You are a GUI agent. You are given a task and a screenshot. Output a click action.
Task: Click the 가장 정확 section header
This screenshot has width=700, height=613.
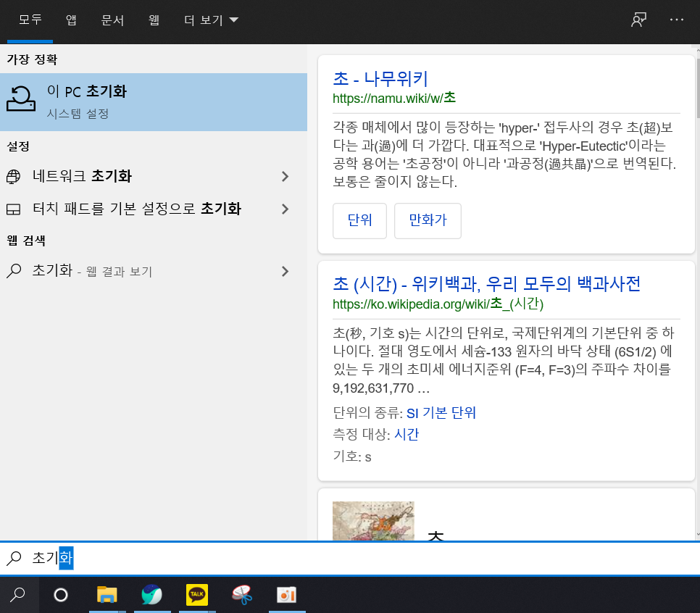pos(32,59)
